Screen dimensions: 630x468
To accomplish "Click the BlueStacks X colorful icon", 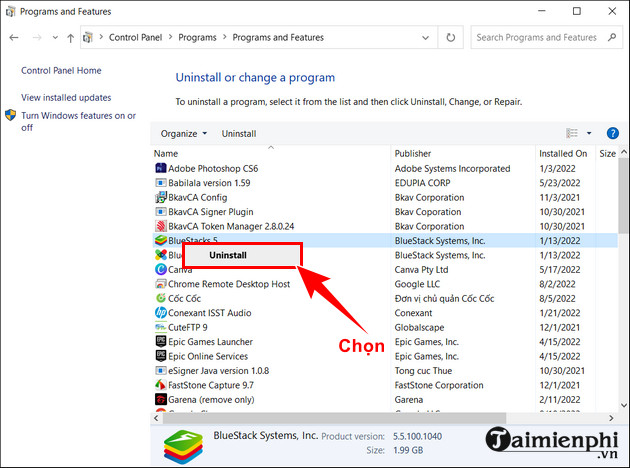I will [161, 255].
